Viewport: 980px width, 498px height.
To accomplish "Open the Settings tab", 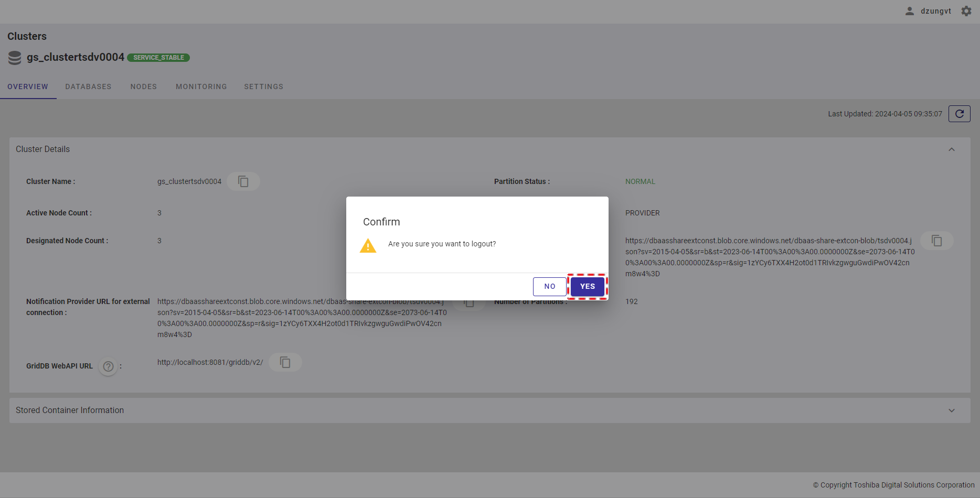I will [263, 87].
